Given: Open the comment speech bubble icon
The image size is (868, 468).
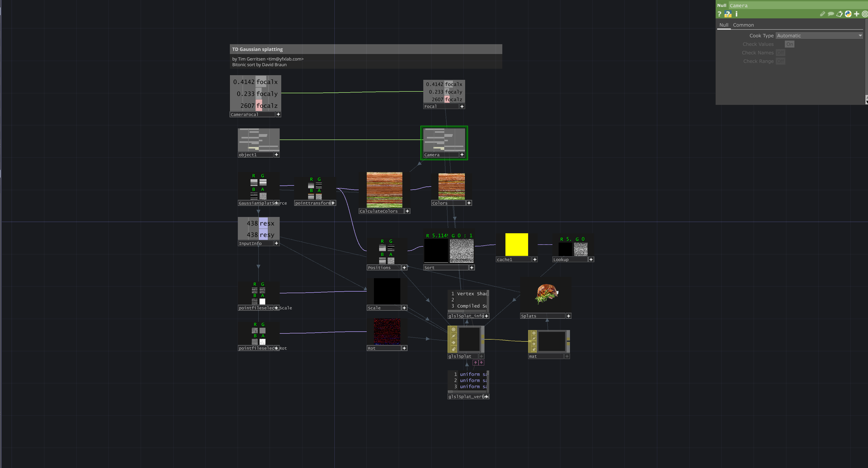Looking at the screenshot, I should pos(831,14).
